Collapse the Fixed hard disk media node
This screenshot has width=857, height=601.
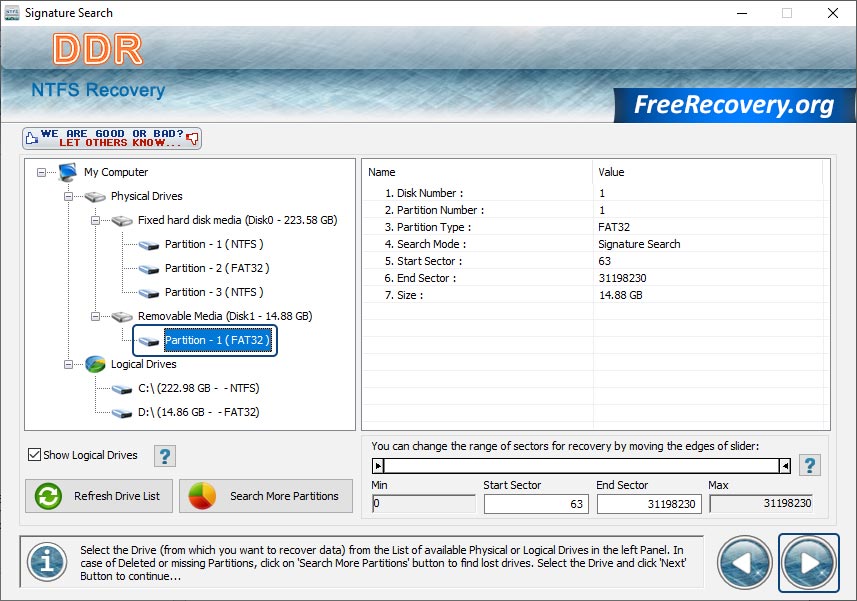pyautogui.click(x=95, y=220)
